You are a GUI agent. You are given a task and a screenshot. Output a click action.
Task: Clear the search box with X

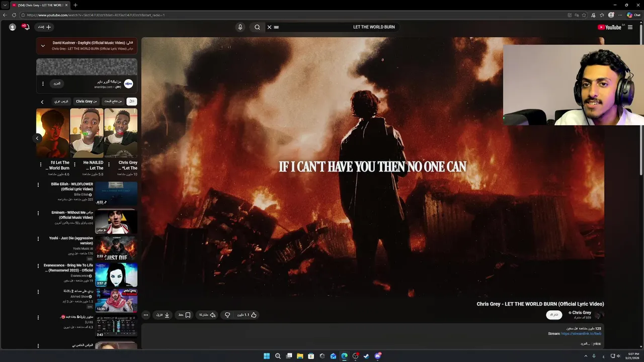269,27
